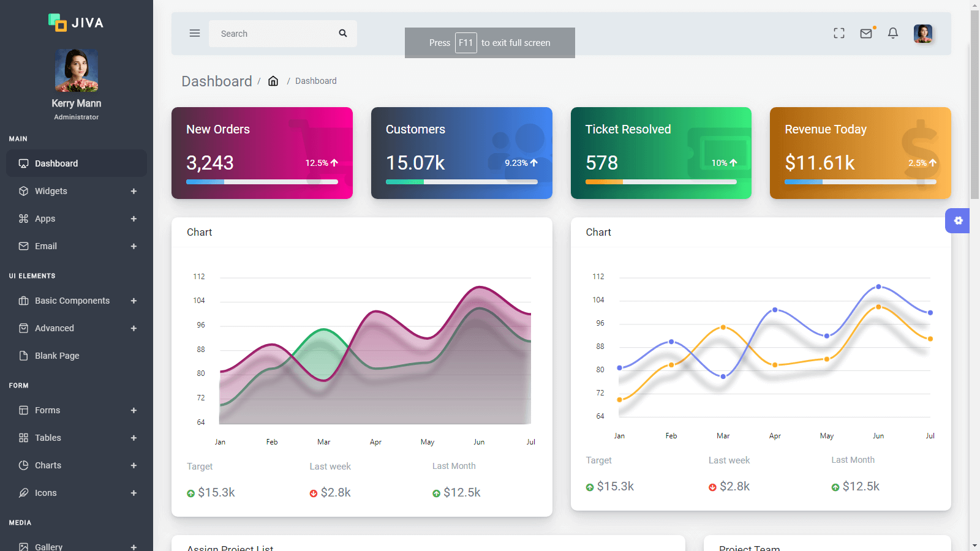Viewport: 980px width, 551px height.
Task: Click the Dashboard breadcrumb link
Action: click(x=316, y=81)
